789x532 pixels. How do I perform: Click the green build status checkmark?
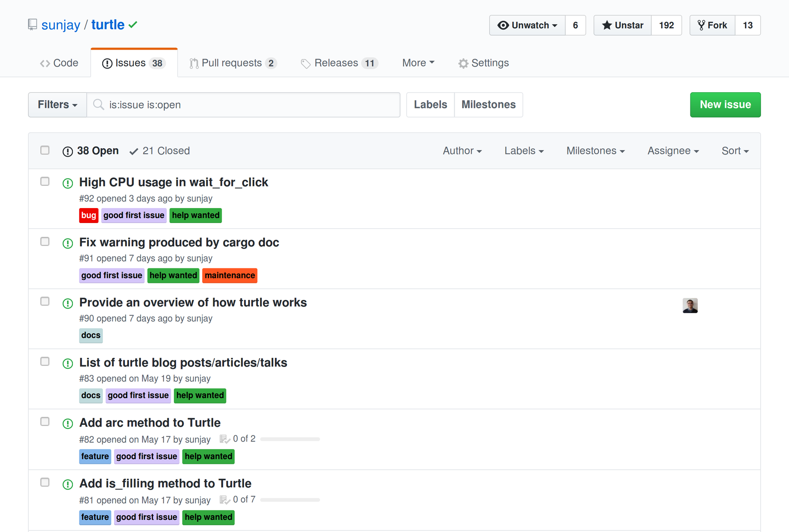pyautogui.click(x=133, y=25)
